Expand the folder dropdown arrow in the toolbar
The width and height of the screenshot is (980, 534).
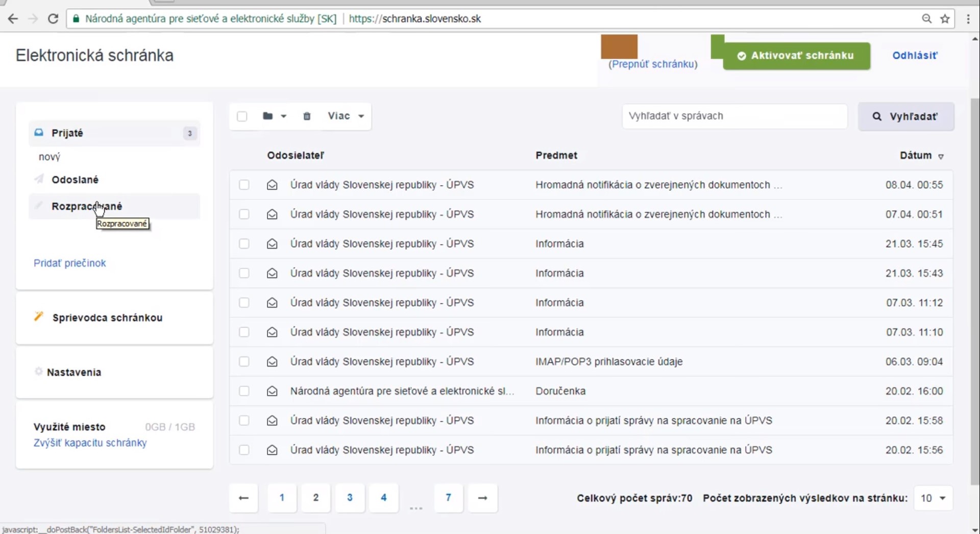pyautogui.click(x=283, y=116)
